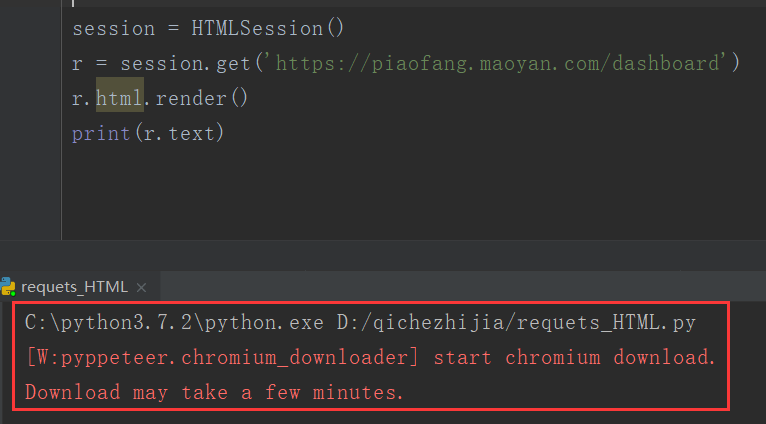
Task: Click the pyppeteer.chromium_downloader warning tag
Action: point(222,358)
